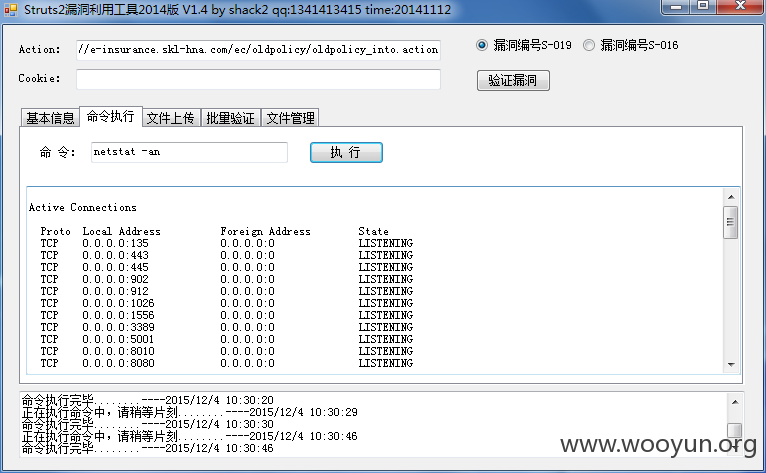Click TCP protocol on the 443 row
Viewport: 766px width, 473px height.
pyautogui.click(x=49, y=255)
